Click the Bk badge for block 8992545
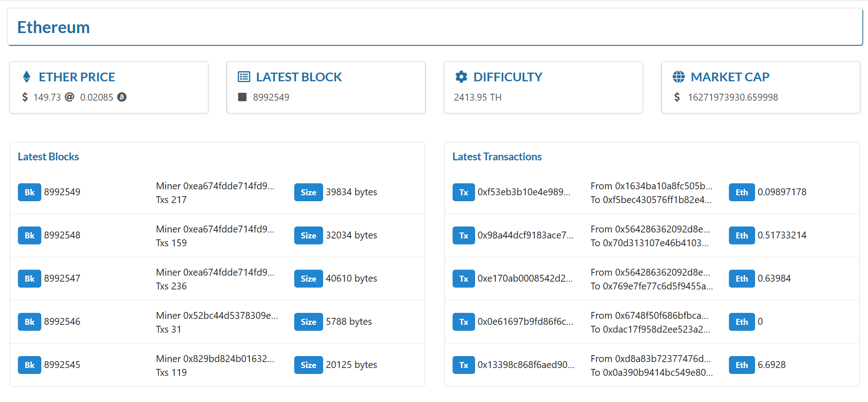The image size is (868, 402). [29, 365]
